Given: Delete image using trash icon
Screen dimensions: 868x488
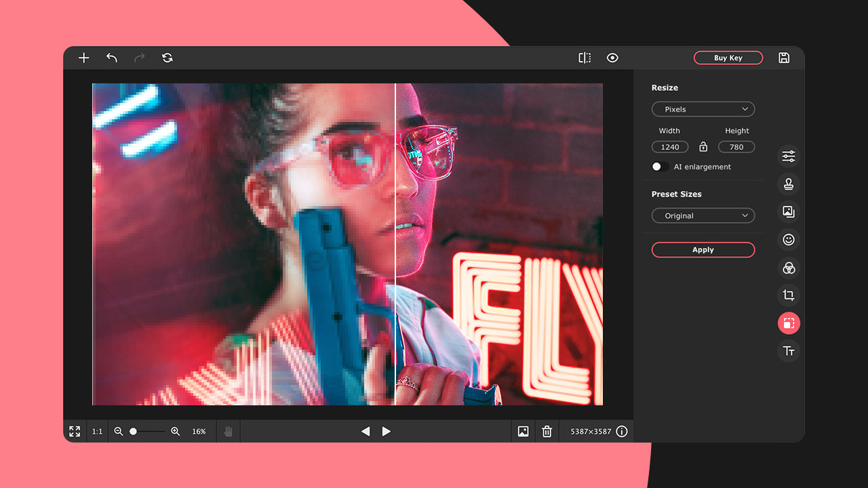Looking at the screenshot, I should (547, 432).
